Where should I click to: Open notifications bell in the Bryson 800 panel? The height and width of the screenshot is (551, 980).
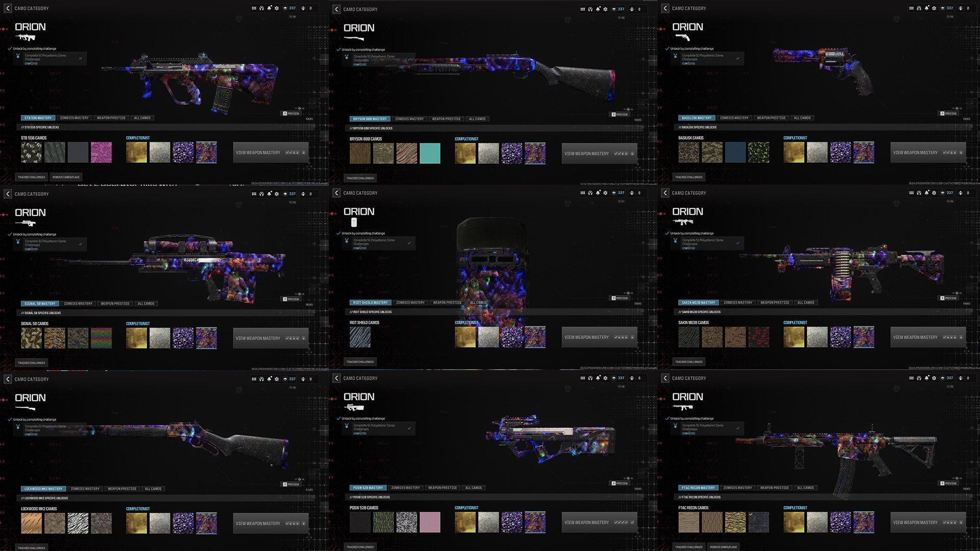pyautogui.click(x=598, y=9)
